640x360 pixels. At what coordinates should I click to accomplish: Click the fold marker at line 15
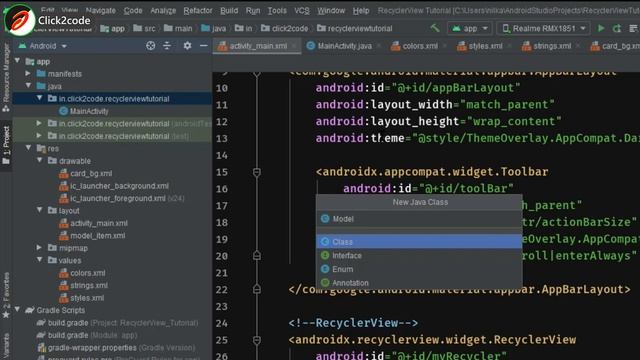click(x=257, y=172)
